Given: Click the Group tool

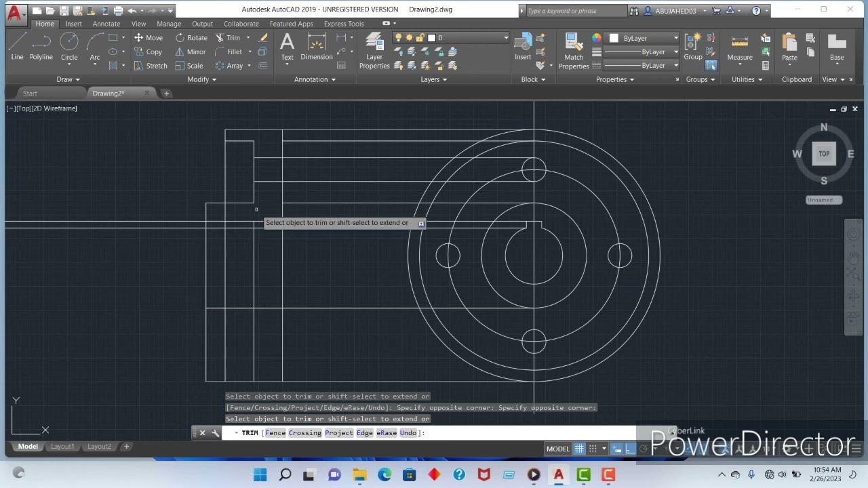Looking at the screenshot, I should click(x=693, y=46).
